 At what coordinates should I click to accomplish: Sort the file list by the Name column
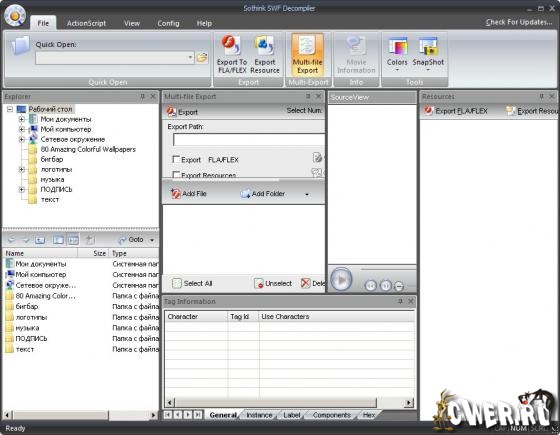click(x=40, y=253)
